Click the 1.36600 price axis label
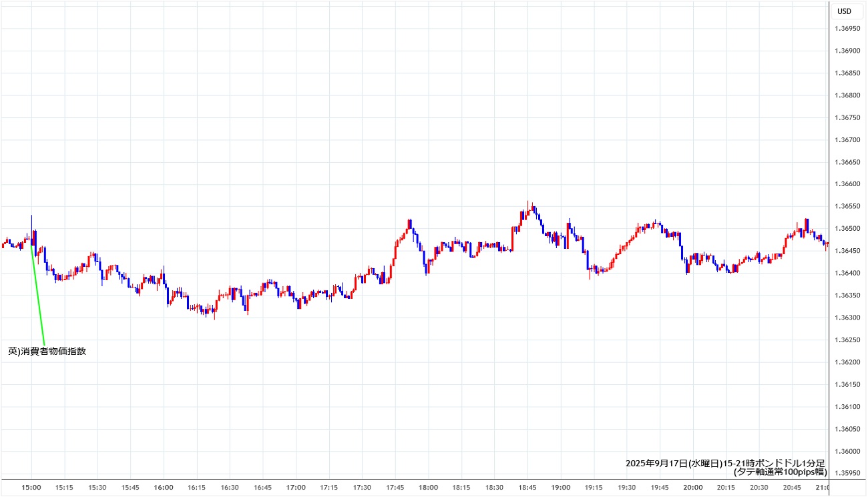This screenshot has height=497, width=868. tap(847, 184)
